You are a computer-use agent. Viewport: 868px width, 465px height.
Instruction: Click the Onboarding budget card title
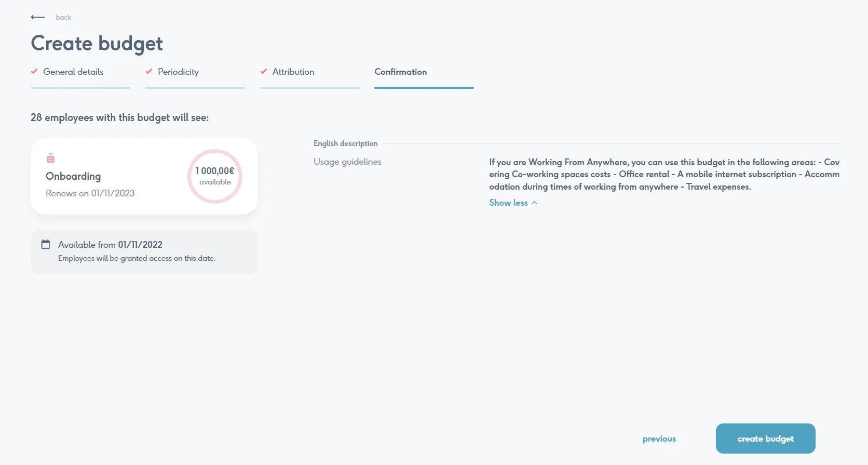point(73,176)
